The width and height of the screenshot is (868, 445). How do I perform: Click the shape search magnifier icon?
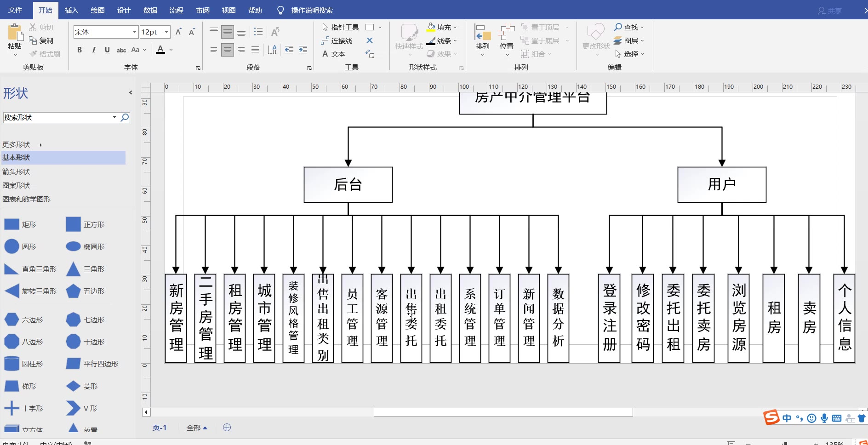pos(125,117)
